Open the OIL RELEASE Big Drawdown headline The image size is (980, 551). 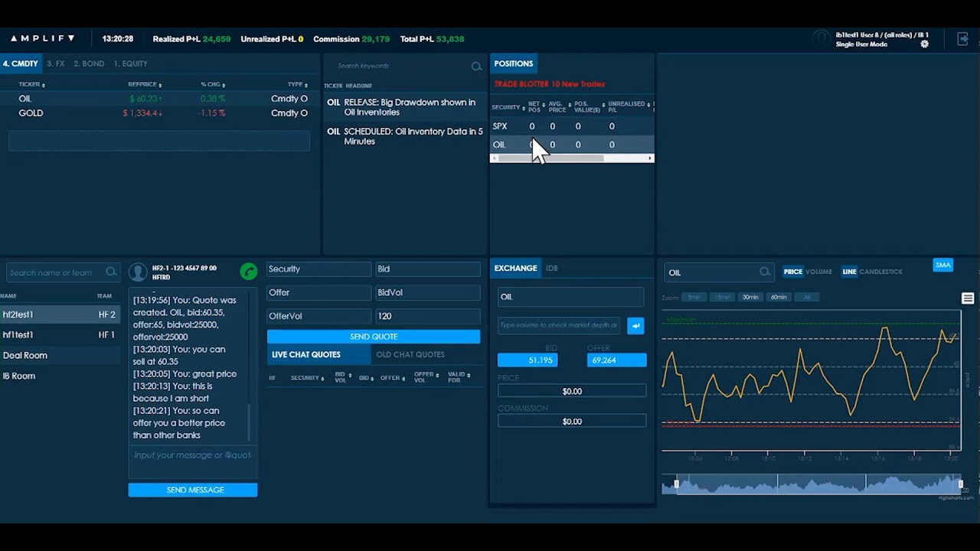point(404,107)
